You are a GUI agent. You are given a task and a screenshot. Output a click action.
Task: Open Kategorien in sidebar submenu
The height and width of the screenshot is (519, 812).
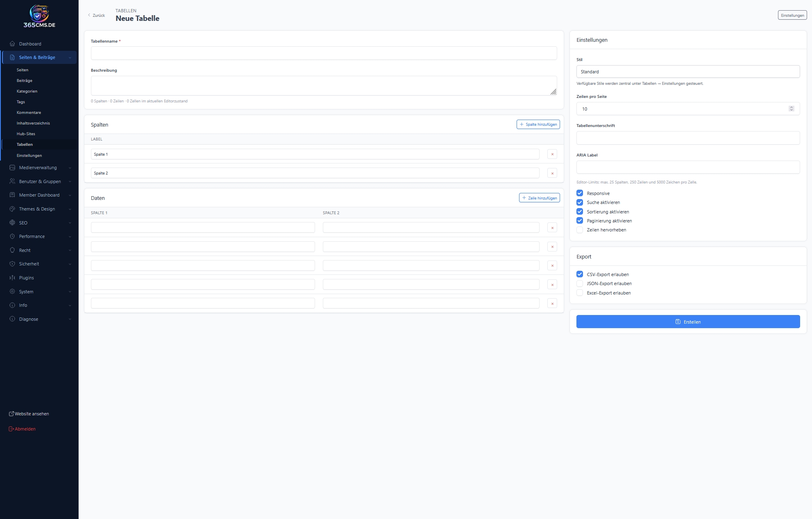(x=27, y=91)
